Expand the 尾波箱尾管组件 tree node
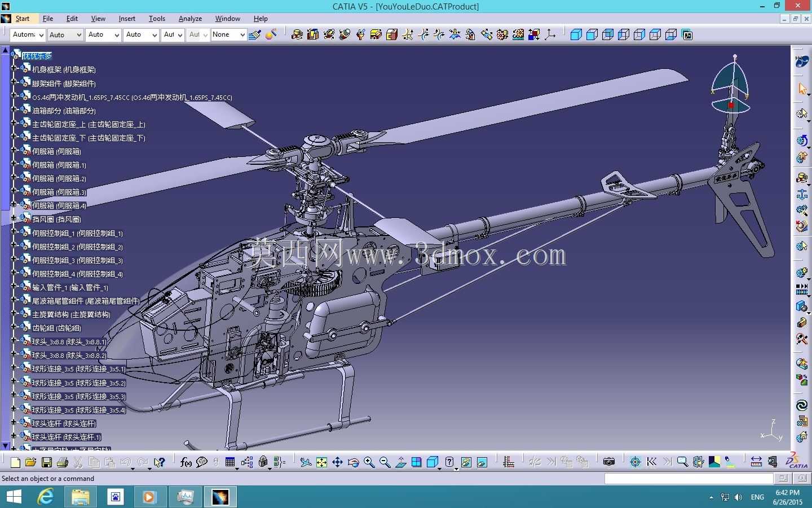This screenshot has width=812, height=508. 14,300
